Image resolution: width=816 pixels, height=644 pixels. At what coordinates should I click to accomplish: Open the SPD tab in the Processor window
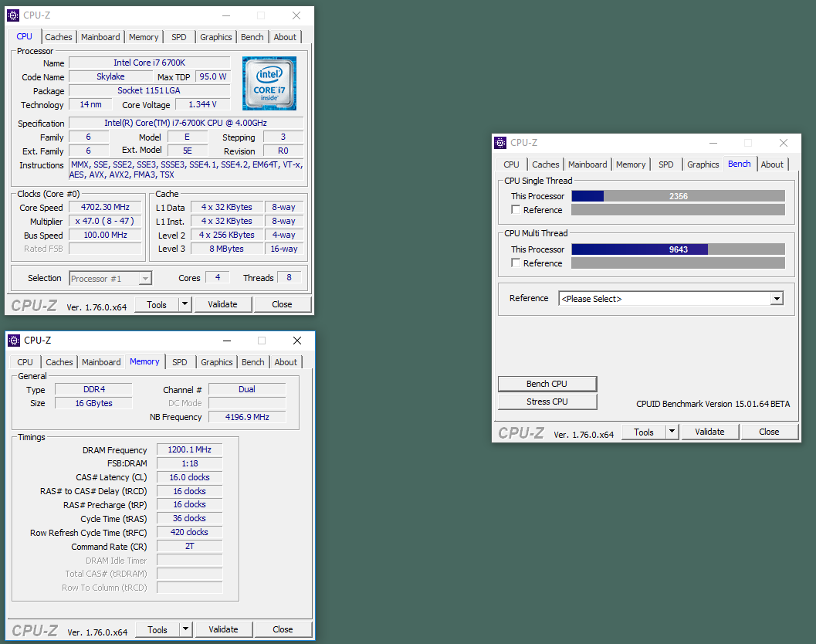pos(179,37)
